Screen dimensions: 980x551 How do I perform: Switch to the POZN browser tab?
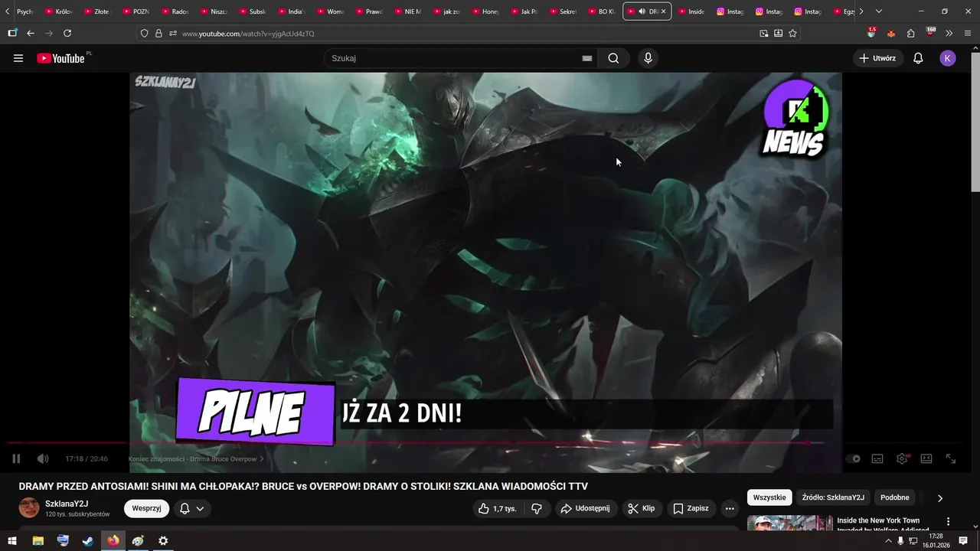pyautogui.click(x=136, y=11)
